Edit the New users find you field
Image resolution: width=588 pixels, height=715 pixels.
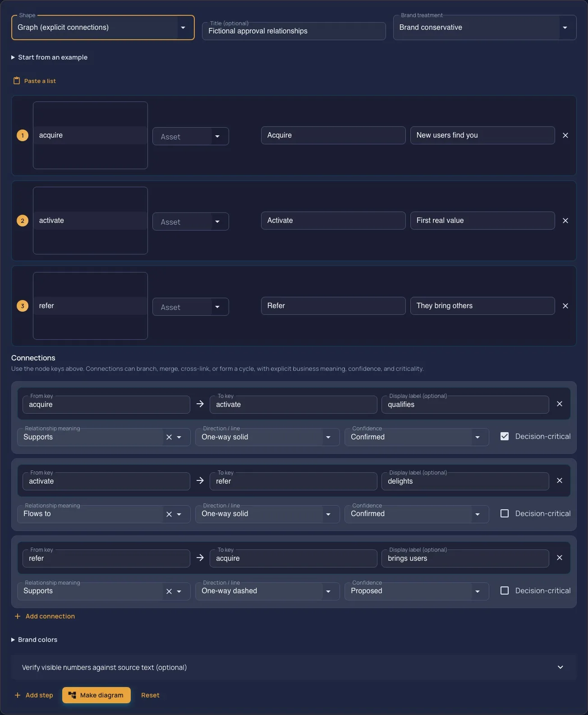pos(482,135)
